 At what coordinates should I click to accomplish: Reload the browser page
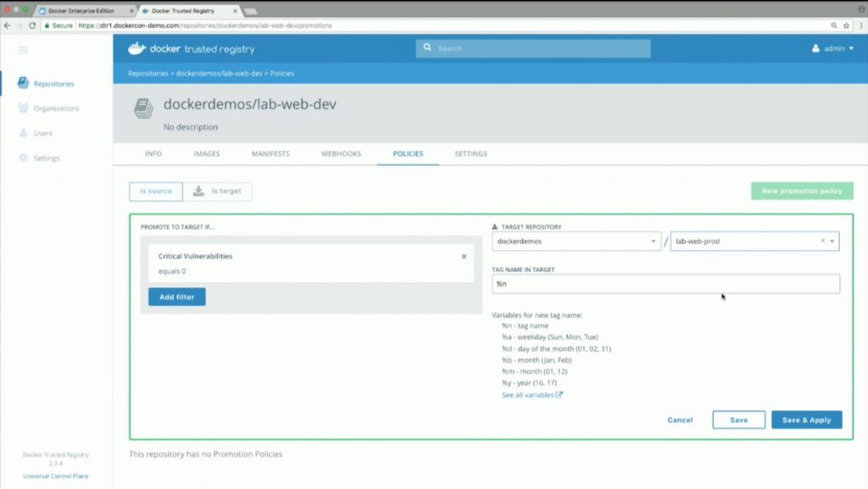click(32, 25)
